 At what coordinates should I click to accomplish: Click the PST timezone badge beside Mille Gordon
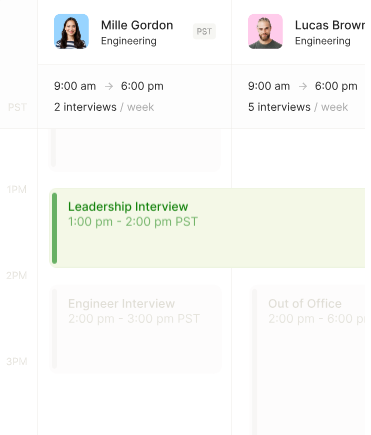coord(204,31)
